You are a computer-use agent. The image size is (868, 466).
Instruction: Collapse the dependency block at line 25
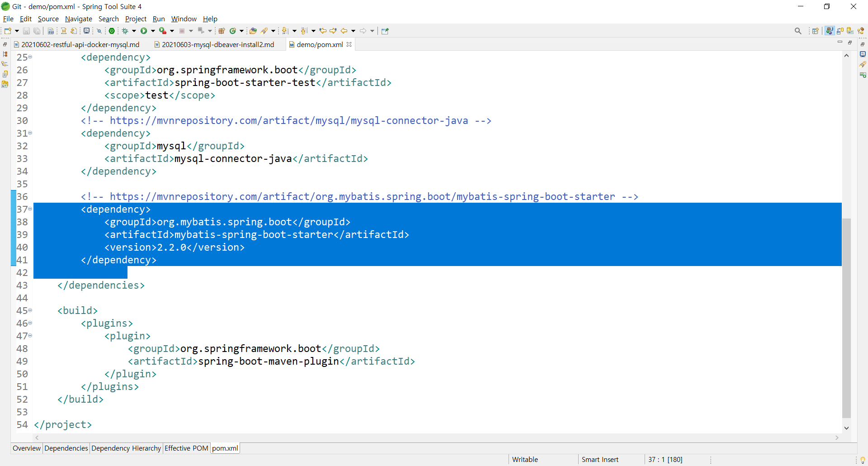pyautogui.click(x=30, y=57)
